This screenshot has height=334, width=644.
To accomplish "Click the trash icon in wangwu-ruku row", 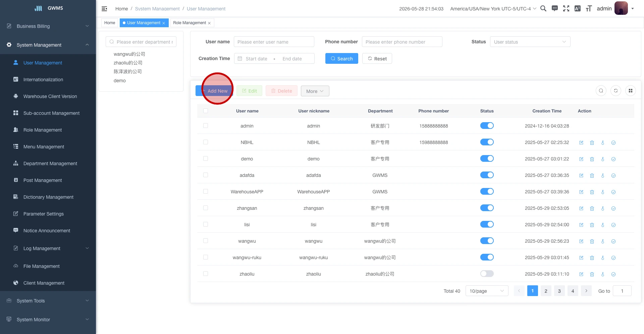I will (592, 258).
